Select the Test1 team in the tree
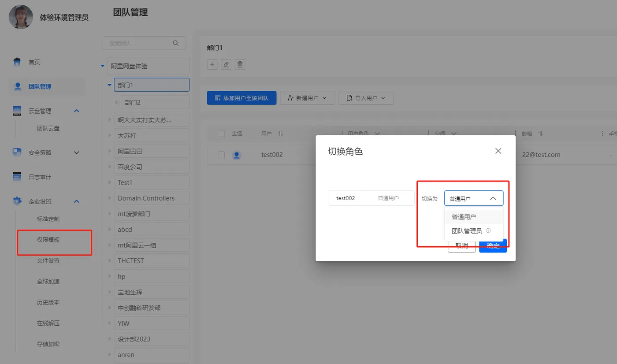The image size is (617, 364). (151, 182)
